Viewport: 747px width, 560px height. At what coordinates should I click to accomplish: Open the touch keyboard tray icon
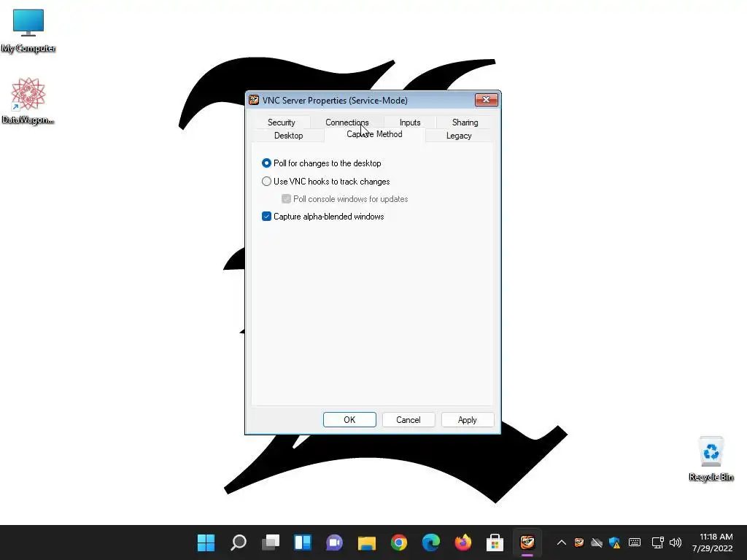(x=635, y=542)
